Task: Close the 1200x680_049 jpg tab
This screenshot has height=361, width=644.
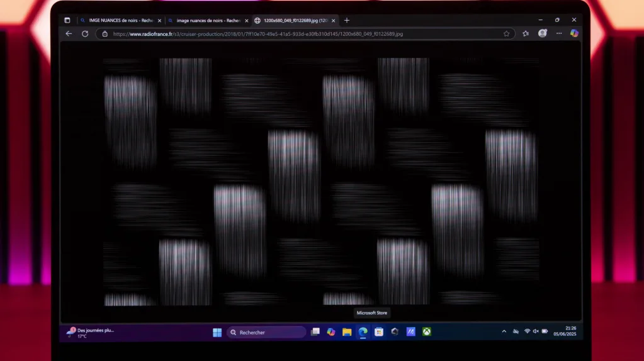Action: [333, 20]
